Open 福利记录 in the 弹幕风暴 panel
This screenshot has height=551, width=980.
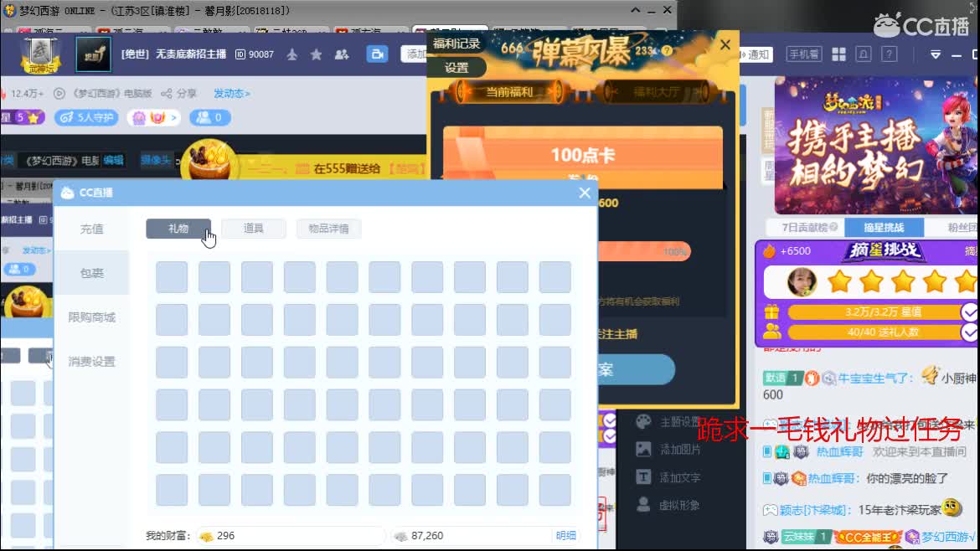456,43
